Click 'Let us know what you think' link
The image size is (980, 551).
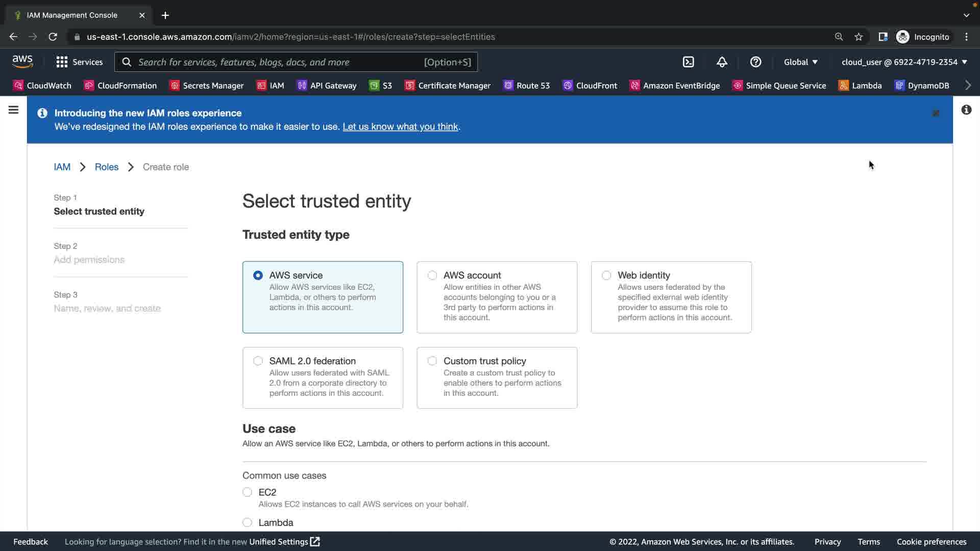click(x=400, y=127)
